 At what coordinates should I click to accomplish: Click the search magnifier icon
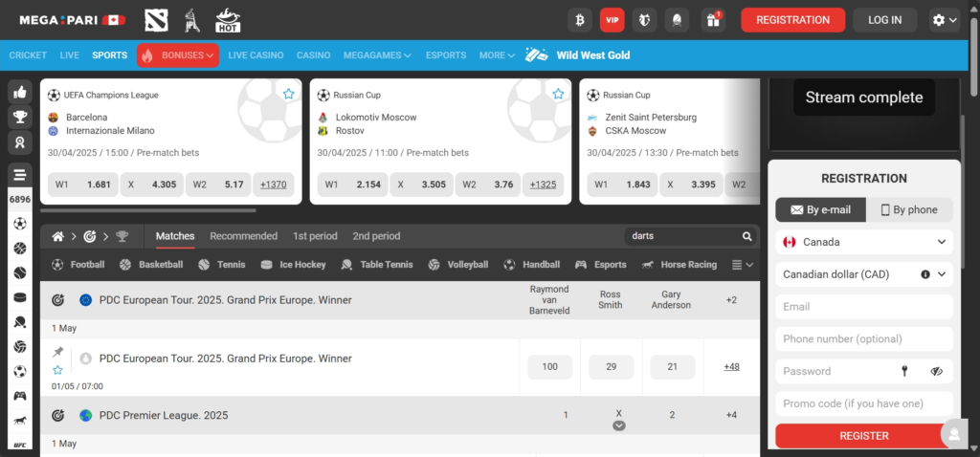[x=746, y=236]
